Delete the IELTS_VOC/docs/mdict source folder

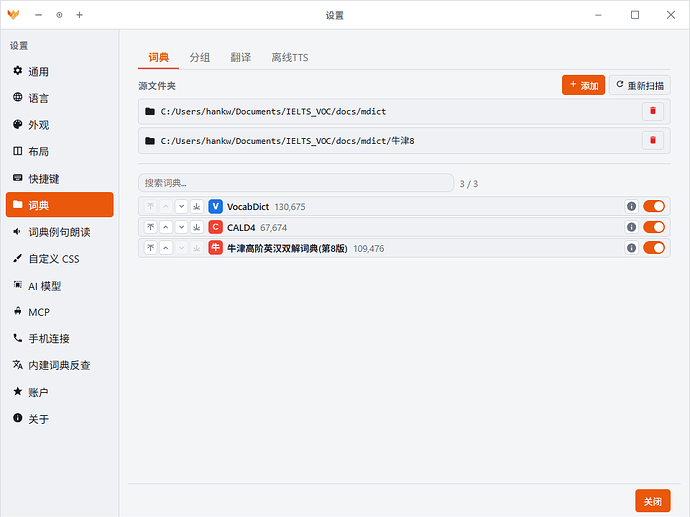pos(653,111)
